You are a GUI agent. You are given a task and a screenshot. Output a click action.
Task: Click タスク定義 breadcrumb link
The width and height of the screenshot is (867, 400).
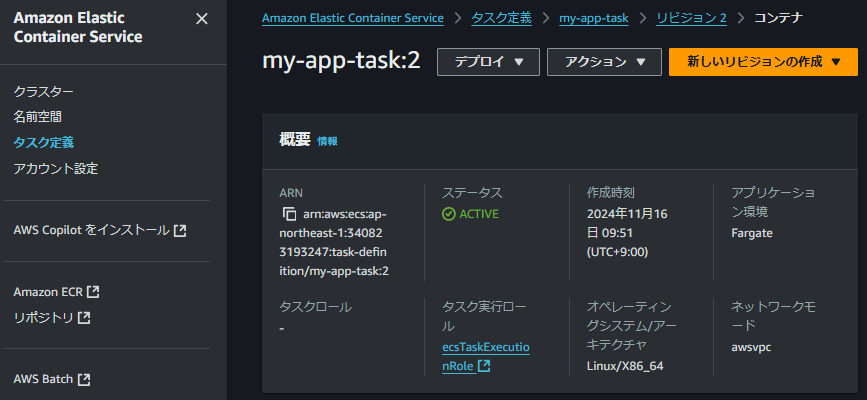pyautogui.click(x=502, y=18)
